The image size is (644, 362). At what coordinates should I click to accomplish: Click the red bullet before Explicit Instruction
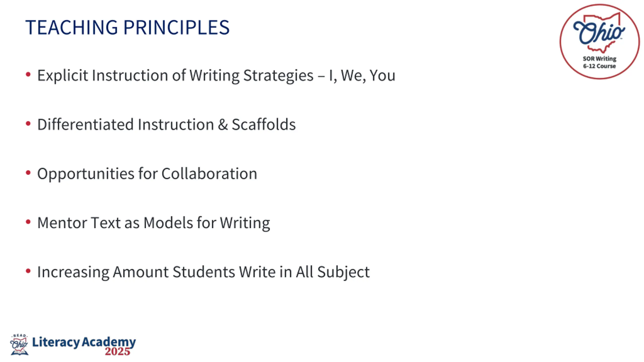coord(28,74)
